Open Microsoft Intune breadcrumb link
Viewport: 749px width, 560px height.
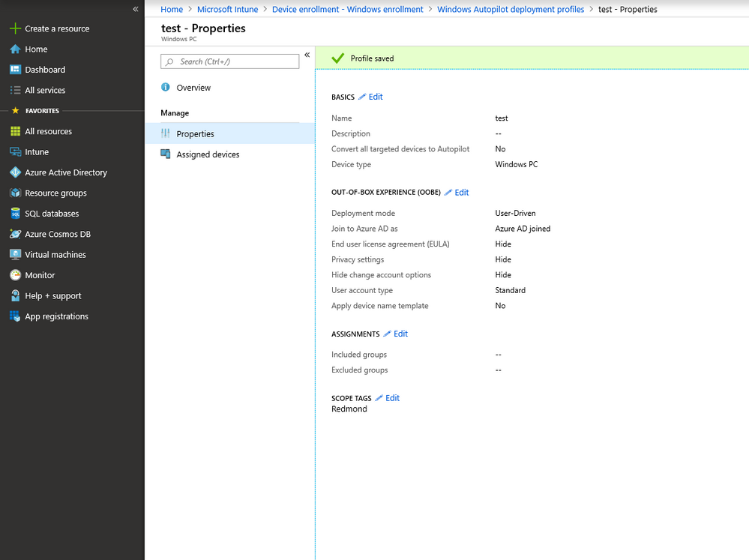[227, 9]
